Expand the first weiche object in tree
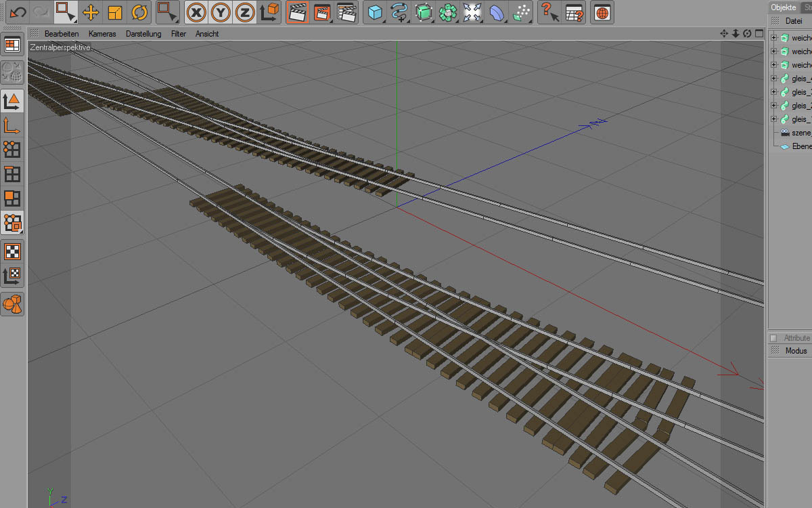Screen dimensions: 812x508 (x=774, y=38)
